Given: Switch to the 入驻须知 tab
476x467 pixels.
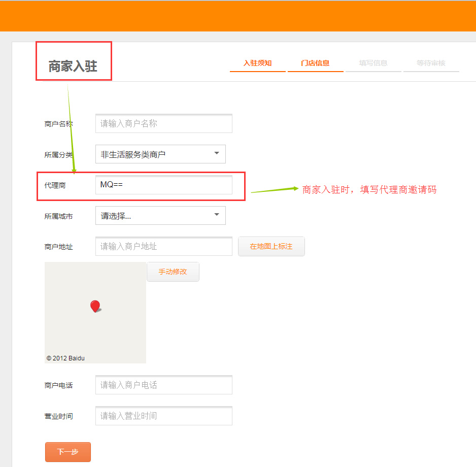Looking at the screenshot, I should pyautogui.click(x=257, y=63).
